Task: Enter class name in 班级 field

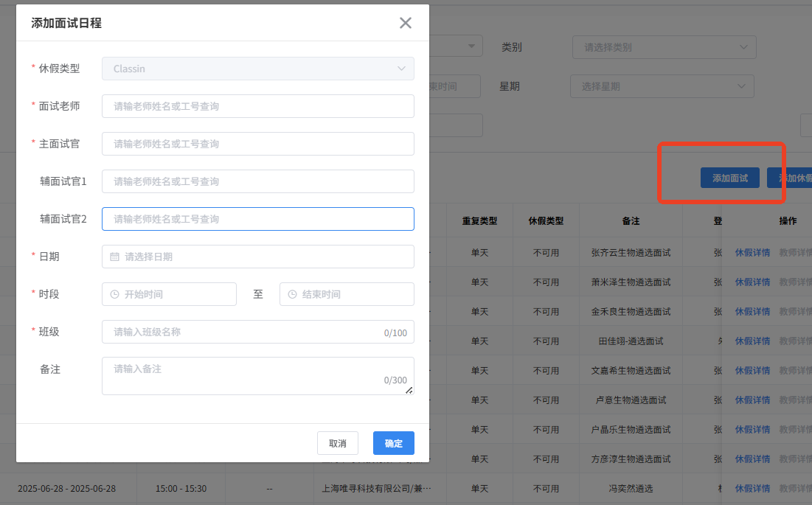Action: point(243,332)
